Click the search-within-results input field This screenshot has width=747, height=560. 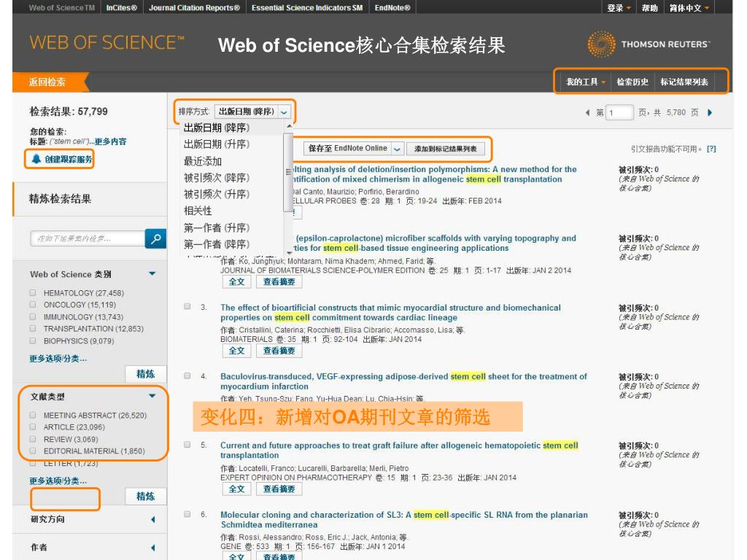coord(88,238)
